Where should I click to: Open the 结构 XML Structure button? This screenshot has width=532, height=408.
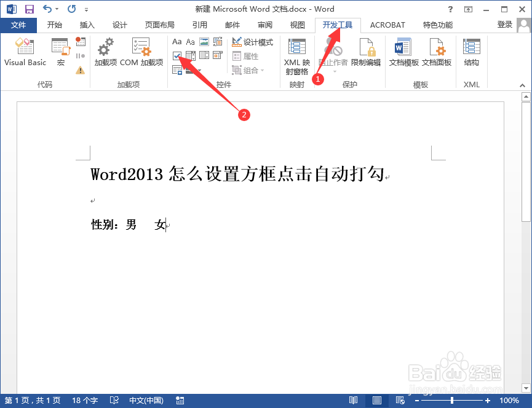pos(471,52)
